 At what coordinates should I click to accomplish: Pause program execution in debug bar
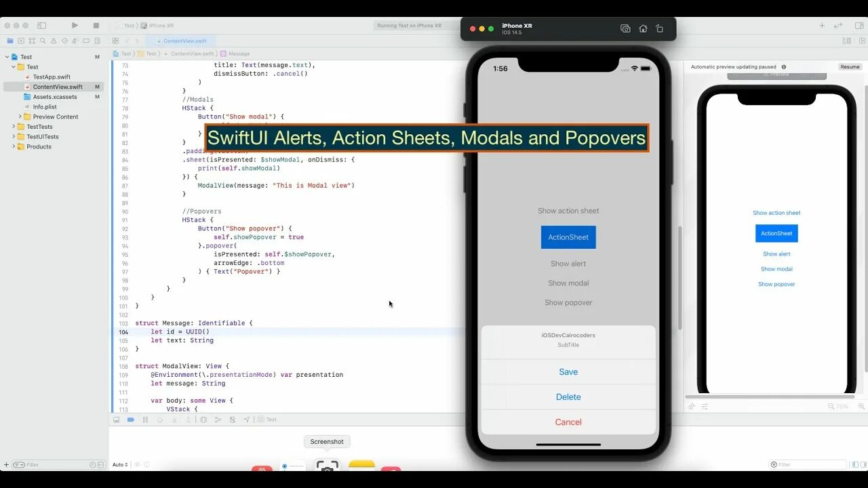[x=145, y=420]
